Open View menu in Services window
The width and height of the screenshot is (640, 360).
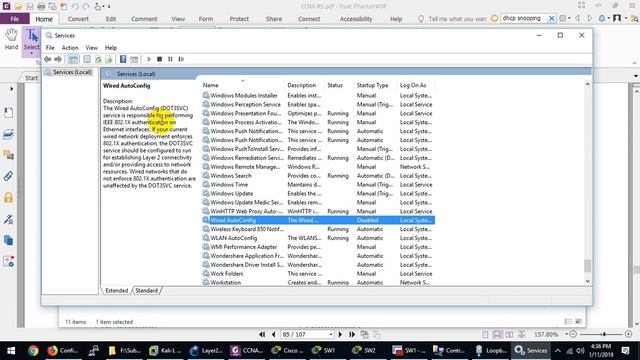91,48
